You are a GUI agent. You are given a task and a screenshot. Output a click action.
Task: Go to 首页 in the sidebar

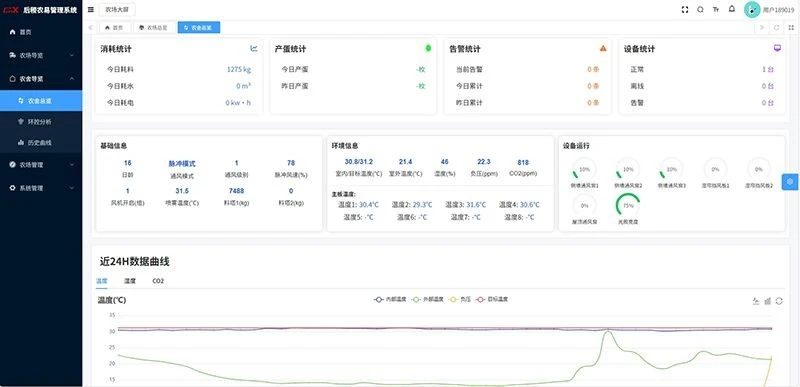pyautogui.click(x=41, y=32)
